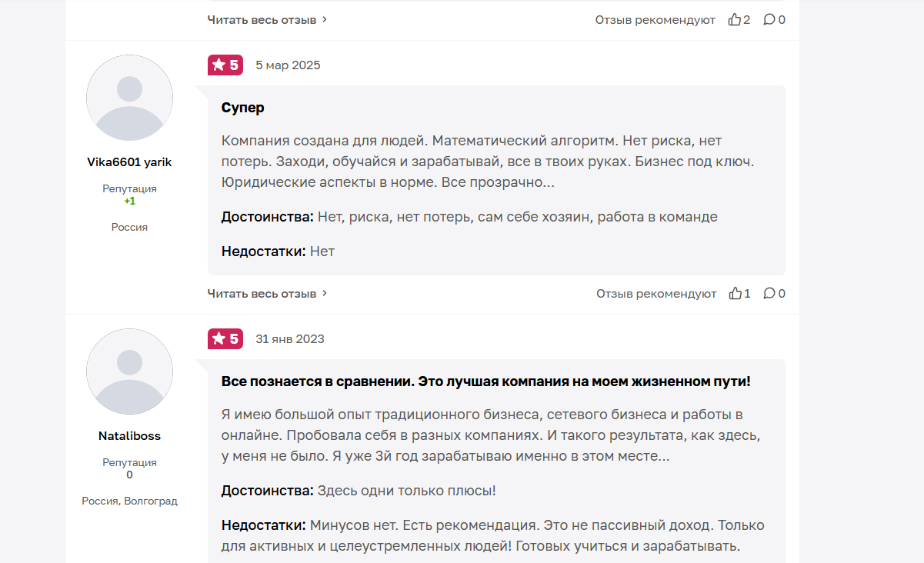Click the 5-star rating badge dated 5 мар 2025
This screenshot has height=563, width=924.
225,65
